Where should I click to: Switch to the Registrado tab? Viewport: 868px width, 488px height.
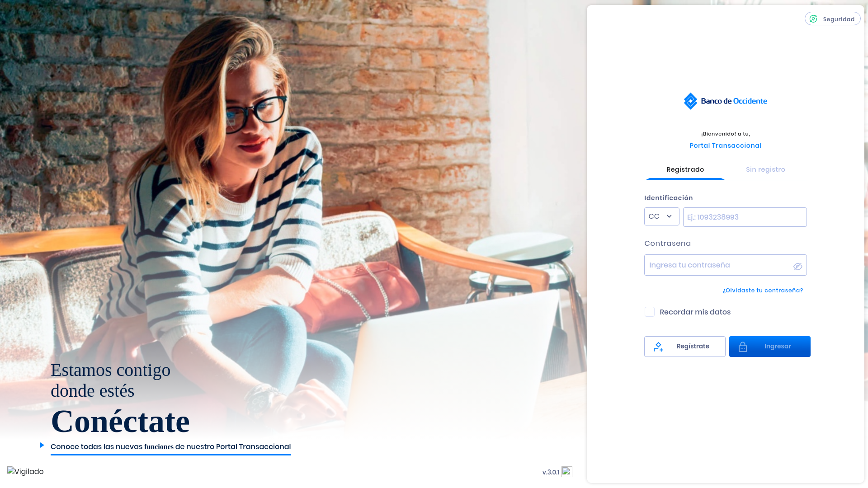click(x=685, y=169)
